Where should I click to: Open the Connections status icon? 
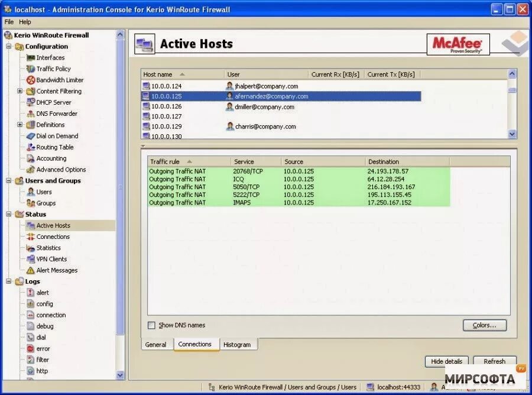point(31,237)
